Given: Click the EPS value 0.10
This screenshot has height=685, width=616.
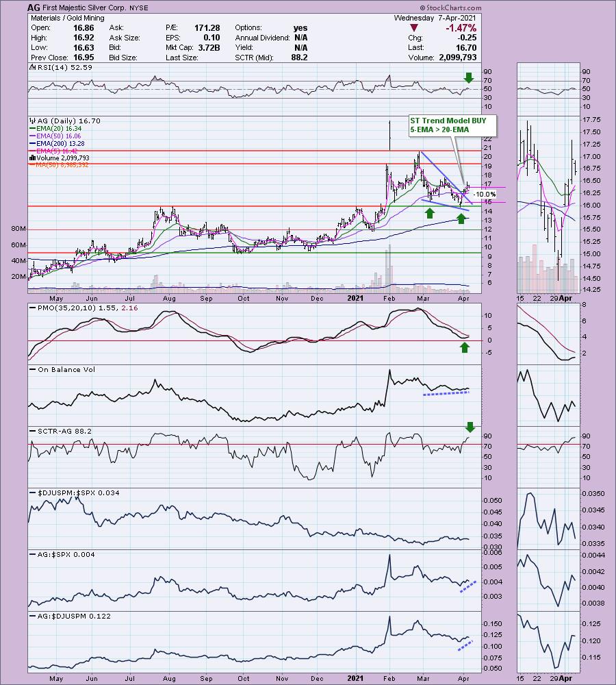Looking at the screenshot, I should pos(211,38).
